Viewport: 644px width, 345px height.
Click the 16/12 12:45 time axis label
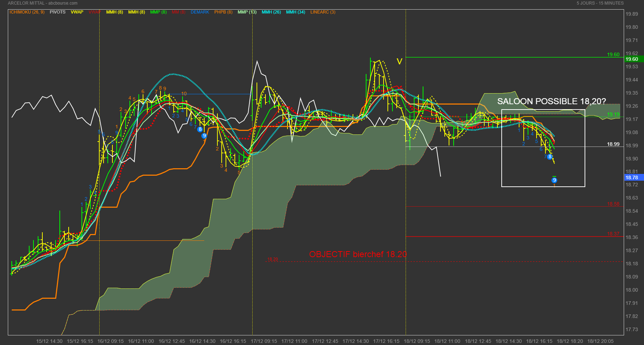pyautogui.click(x=172, y=341)
